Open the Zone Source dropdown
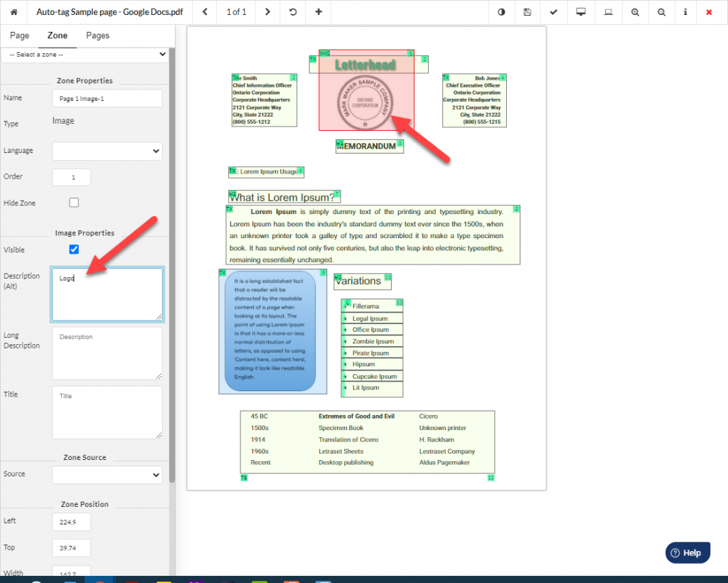Image resolution: width=728 pixels, height=583 pixels. 107,474
